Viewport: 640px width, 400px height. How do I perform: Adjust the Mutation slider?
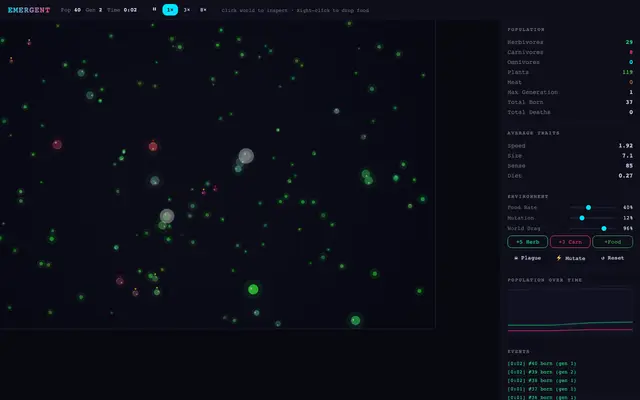(x=593, y=218)
